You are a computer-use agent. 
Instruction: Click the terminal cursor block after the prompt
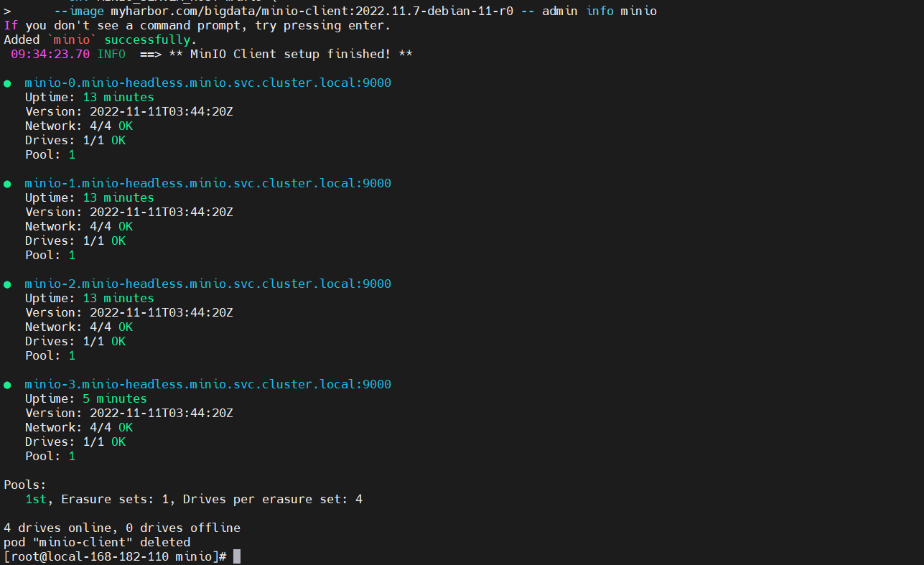coord(237,557)
